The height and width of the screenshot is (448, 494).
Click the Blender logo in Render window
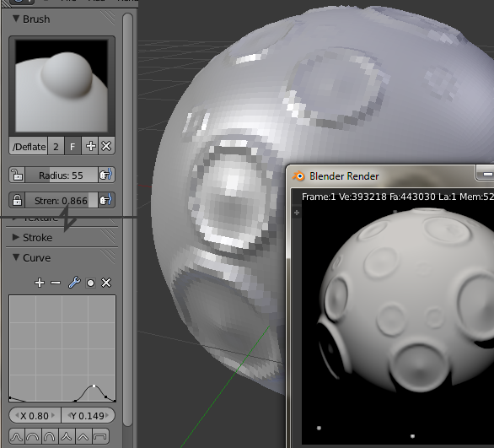pos(298,176)
